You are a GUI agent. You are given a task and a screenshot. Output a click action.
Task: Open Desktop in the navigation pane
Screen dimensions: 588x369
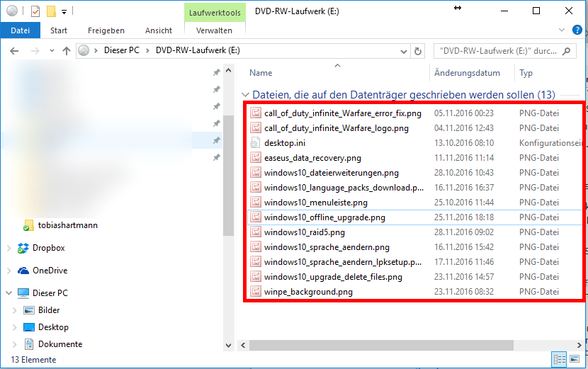tap(53, 327)
